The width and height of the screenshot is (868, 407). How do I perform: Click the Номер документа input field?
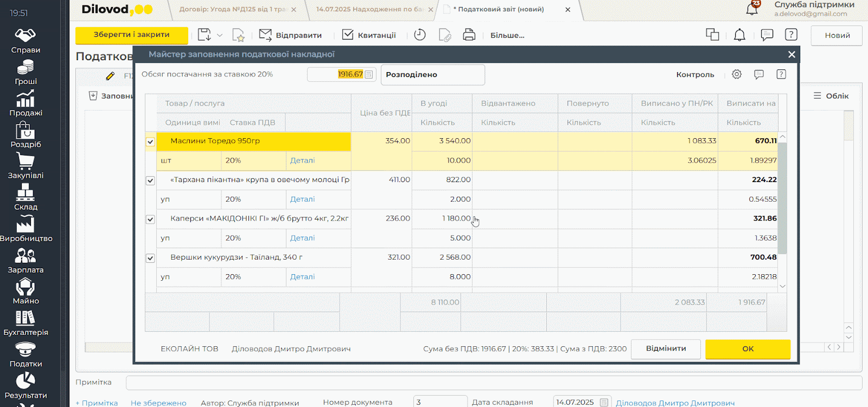(439, 402)
